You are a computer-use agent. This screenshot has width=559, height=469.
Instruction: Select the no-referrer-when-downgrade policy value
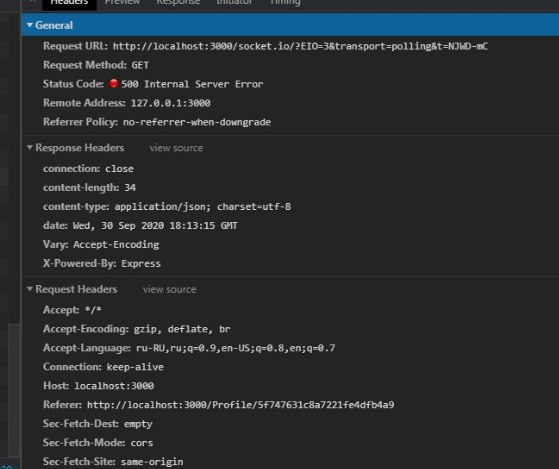(x=197, y=122)
